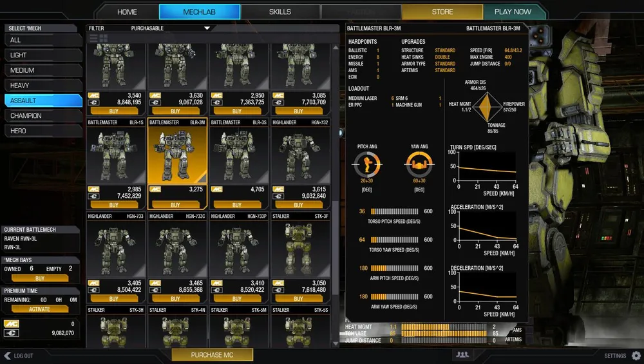Click the Stalker STK-4N card title
This screenshot has width=644, height=364.
pyautogui.click(x=177, y=310)
